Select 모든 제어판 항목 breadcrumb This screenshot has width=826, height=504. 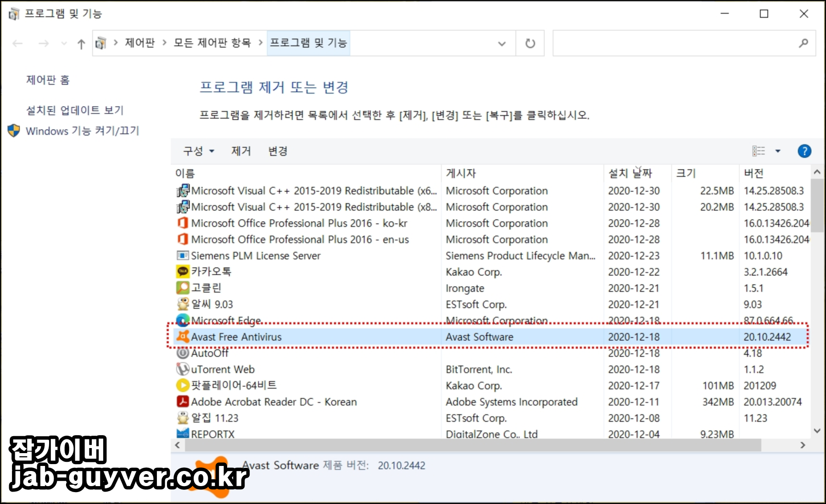212,43
